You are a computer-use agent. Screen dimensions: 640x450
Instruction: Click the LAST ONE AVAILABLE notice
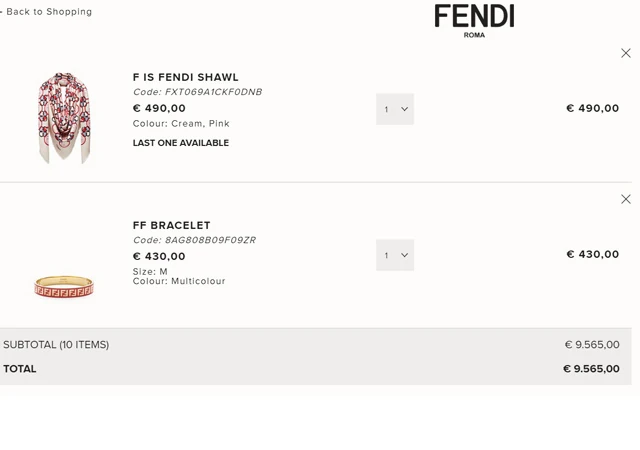(x=181, y=143)
